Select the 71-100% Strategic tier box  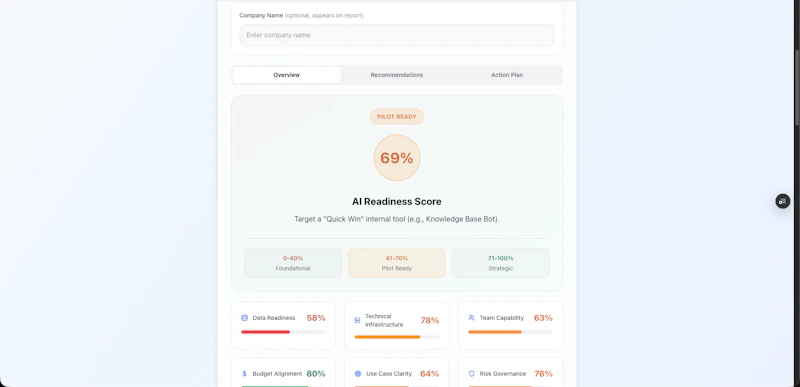coord(501,263)
